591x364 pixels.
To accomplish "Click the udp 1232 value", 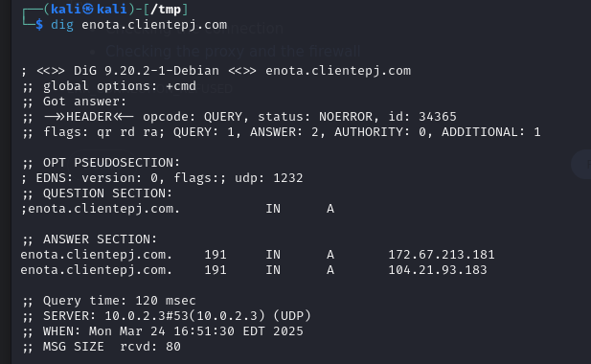I will point(269,178).
